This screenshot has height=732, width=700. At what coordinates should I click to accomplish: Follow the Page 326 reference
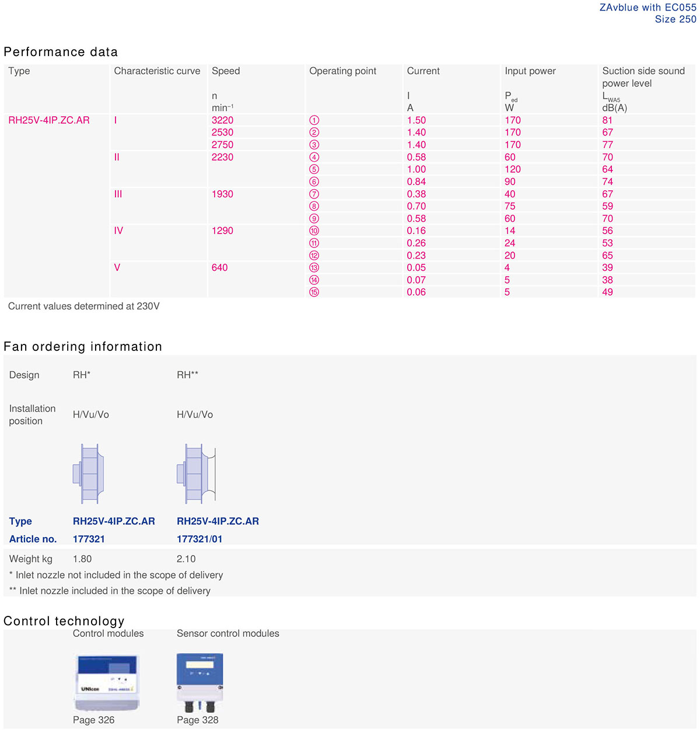point(93,720)
